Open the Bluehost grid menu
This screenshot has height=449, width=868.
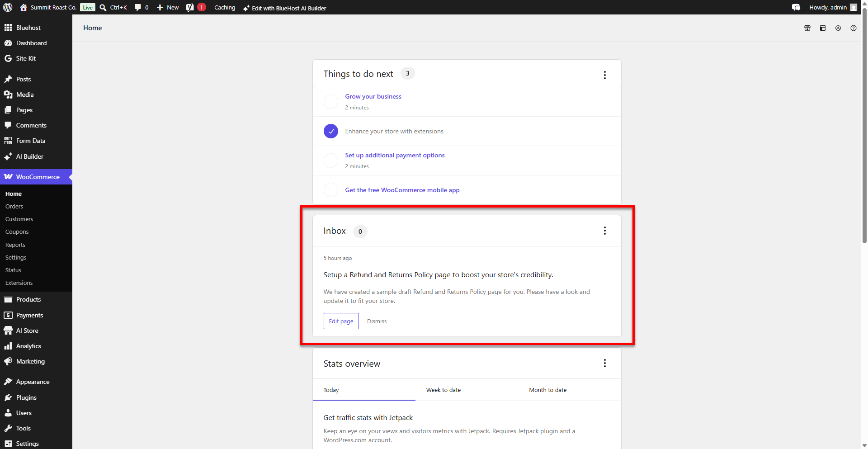pyautogui.click(x=36, y=28)
